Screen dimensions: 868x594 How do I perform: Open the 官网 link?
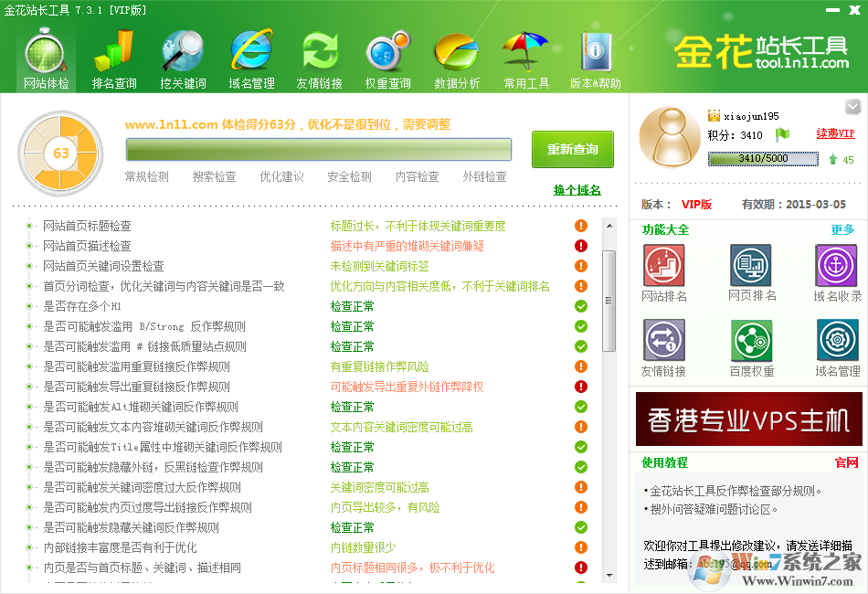click(x=846, y=462)
